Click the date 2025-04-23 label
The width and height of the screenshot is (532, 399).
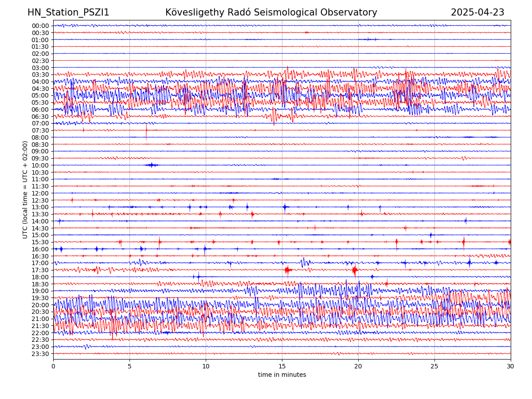[477, 12]
